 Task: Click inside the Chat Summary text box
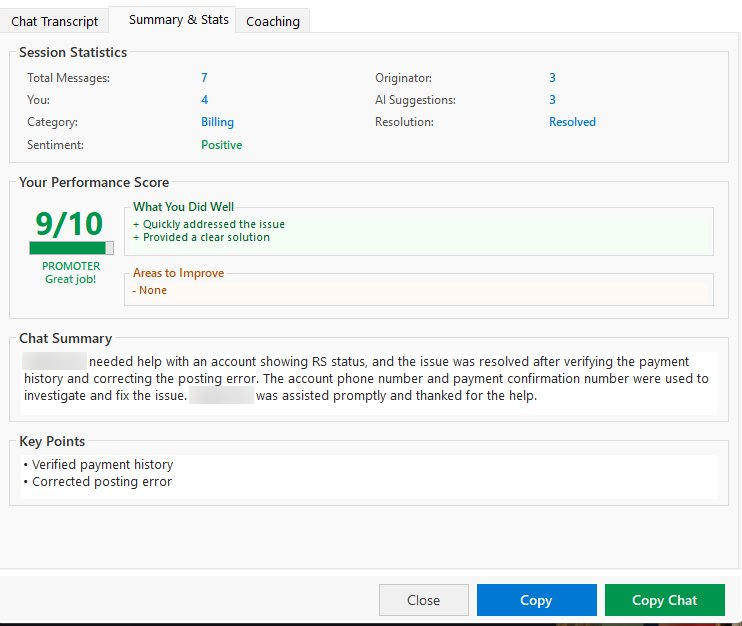[370, 380]
